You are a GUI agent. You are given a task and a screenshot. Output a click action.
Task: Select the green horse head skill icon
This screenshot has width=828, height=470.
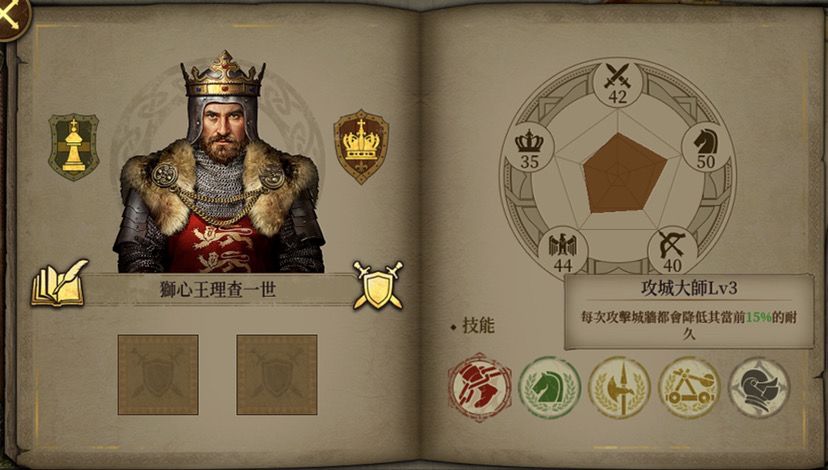[x=549, y=388]
